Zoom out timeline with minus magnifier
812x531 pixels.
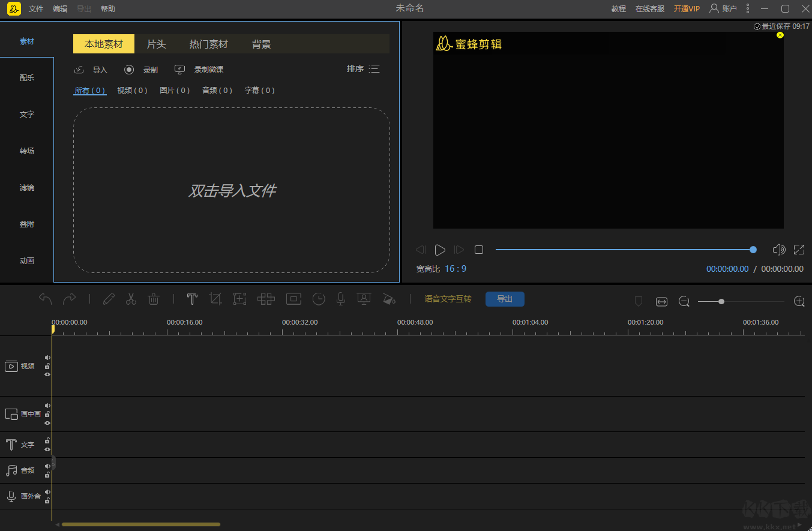coord(684,301)
